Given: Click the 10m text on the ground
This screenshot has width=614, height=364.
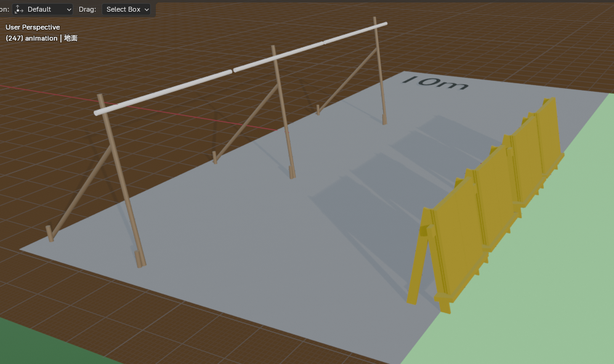Looking at the screenshot, I should (x=435, y=82).
